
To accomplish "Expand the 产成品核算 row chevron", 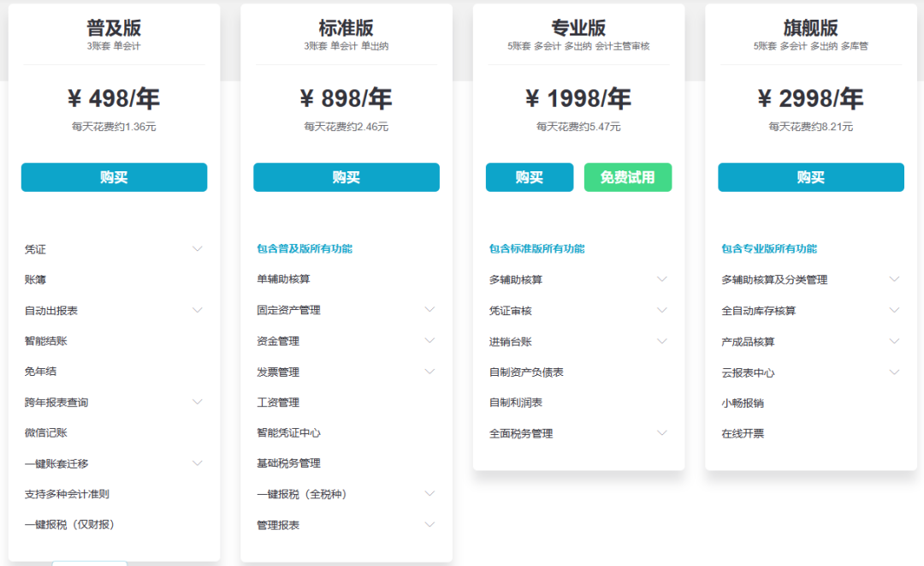I will point(894,342).
